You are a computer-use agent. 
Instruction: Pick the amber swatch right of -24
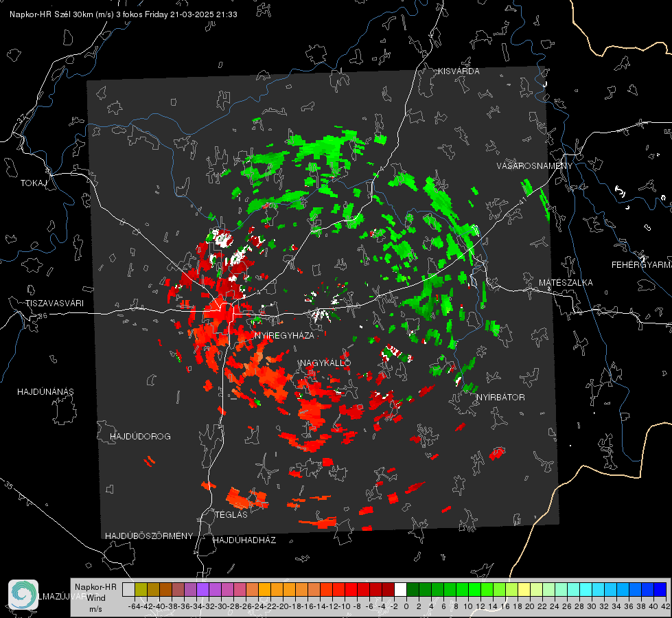(x=264, y=589)
